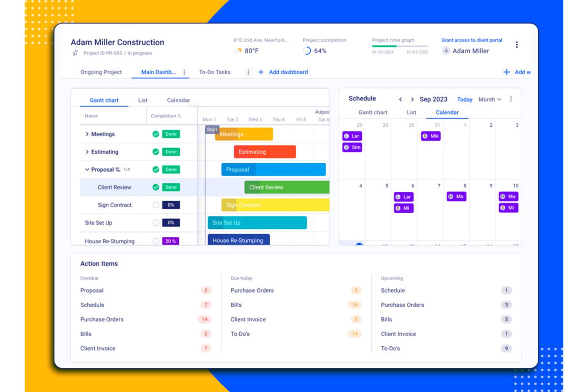The image size is (588, 392).
Task: Open To-Do Tasks tab options menu
Action: (248, 72)
